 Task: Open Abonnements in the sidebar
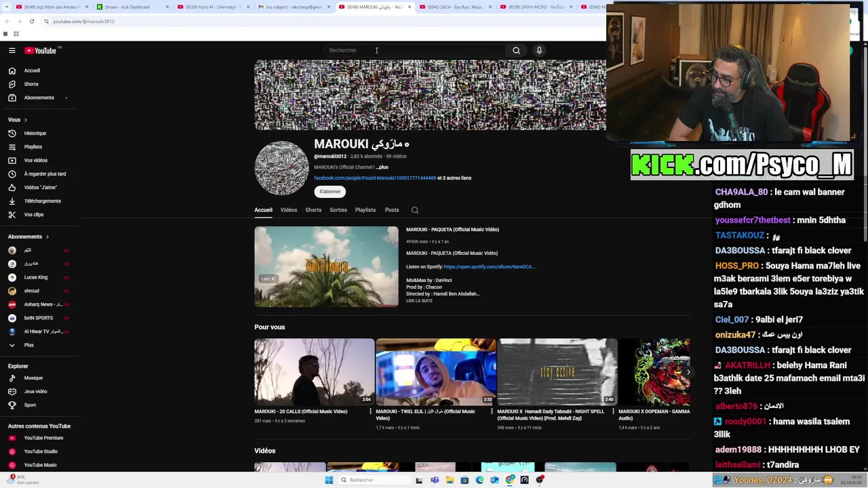(39, 98)
